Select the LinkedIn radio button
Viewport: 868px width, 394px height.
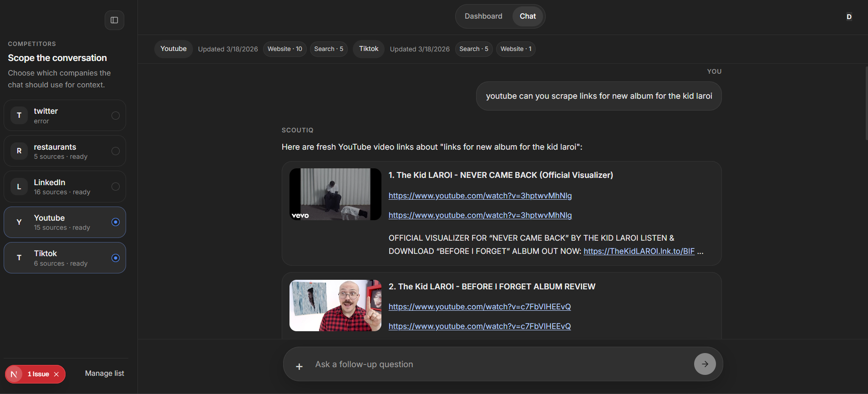point(116,187)
